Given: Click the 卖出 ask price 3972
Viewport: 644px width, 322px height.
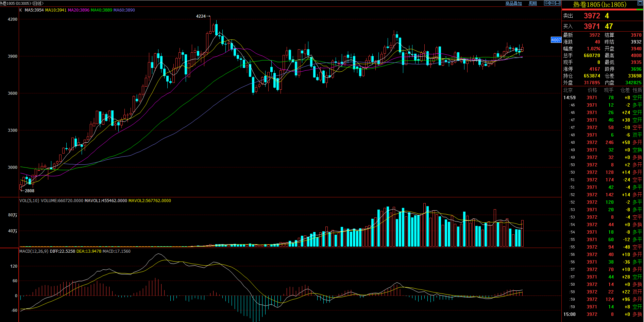Looking at the screenshot, I should [x=592, y=16].
